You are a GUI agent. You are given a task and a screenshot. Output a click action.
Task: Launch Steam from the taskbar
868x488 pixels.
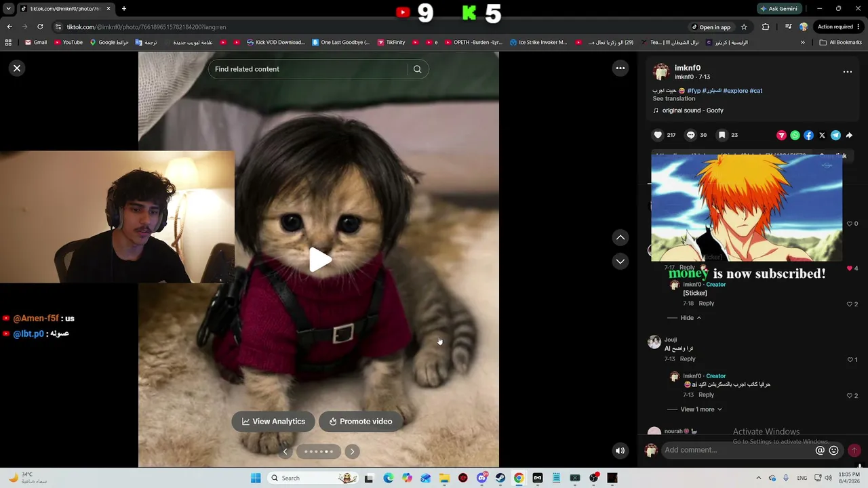(x=500, y=478)
